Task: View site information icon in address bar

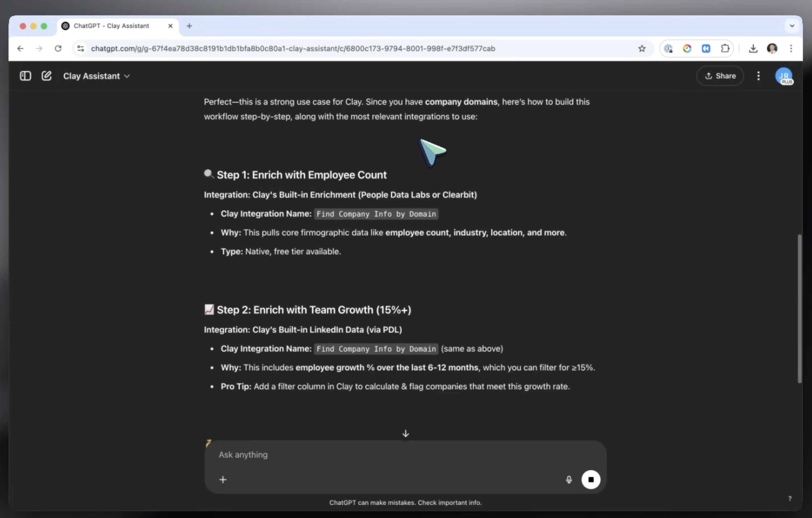Action: coord(81,48)
